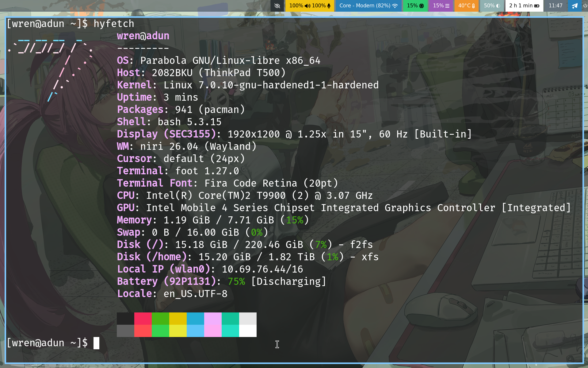The image size is (588, 368).
Task: Click the 11:47 clock
Action: point(556,6)
